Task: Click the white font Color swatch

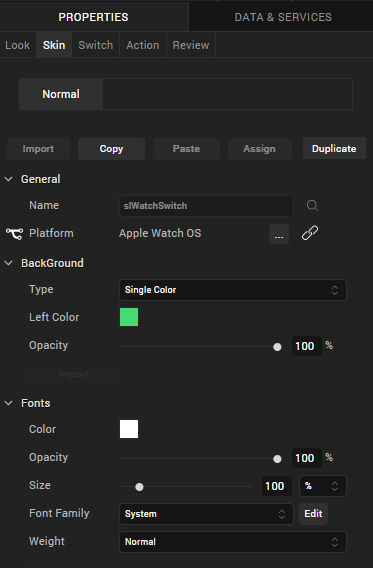Action: coord(129,429)
